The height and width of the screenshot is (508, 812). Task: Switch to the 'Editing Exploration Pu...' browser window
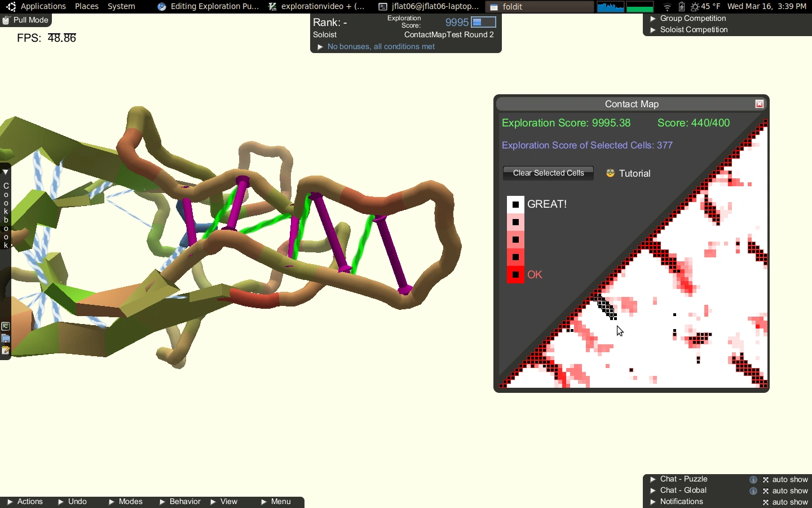208,7
